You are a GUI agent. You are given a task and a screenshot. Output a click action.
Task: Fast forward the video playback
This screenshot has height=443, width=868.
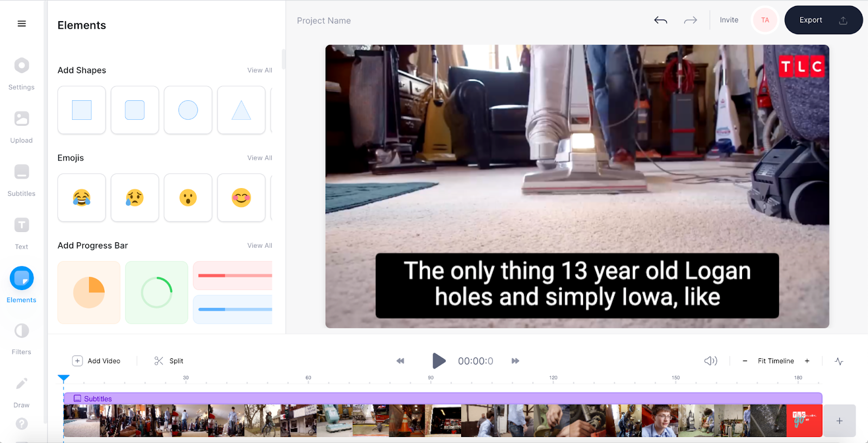pyautogui.click(x=515, y=361)
